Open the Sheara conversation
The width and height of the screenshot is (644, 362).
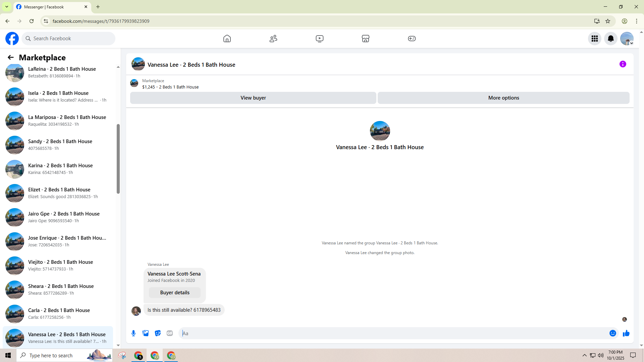coord(58,290)
